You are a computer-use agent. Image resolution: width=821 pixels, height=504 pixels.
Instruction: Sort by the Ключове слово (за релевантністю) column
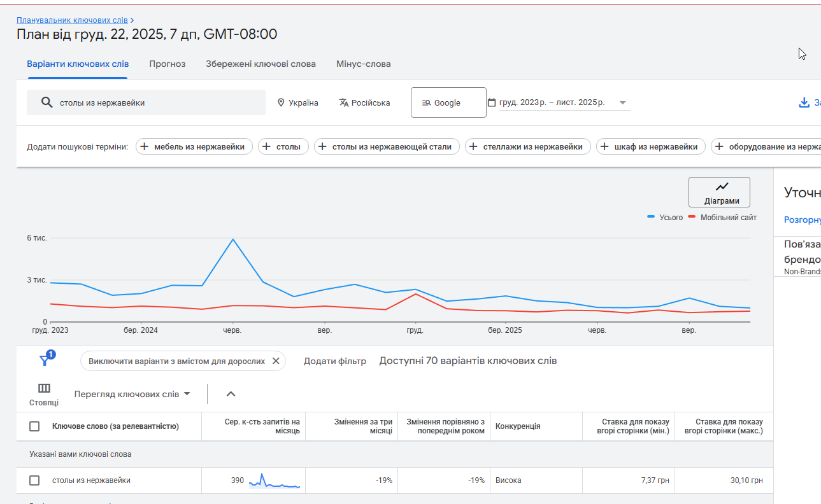[x=115, y=426]
